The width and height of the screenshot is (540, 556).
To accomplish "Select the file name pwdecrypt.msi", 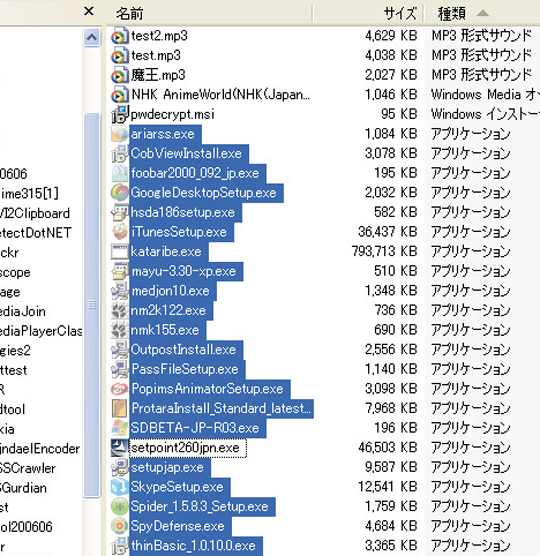I will click(173, 115).
